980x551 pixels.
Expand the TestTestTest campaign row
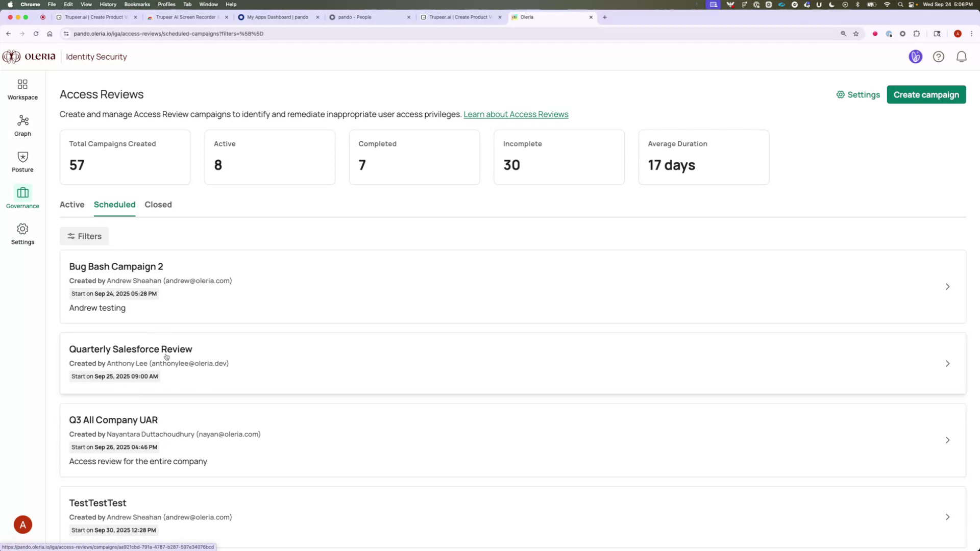pos(947,517)
